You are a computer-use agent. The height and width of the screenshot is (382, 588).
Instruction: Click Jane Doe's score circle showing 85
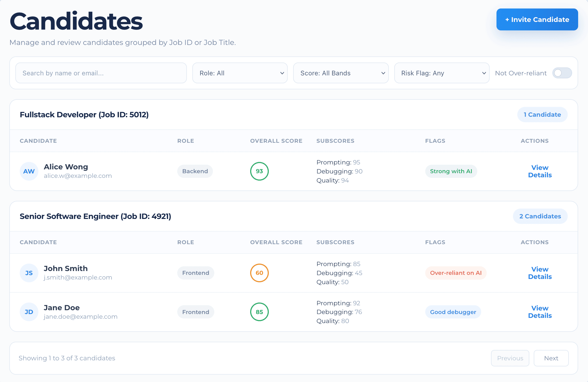click(259, 312)
